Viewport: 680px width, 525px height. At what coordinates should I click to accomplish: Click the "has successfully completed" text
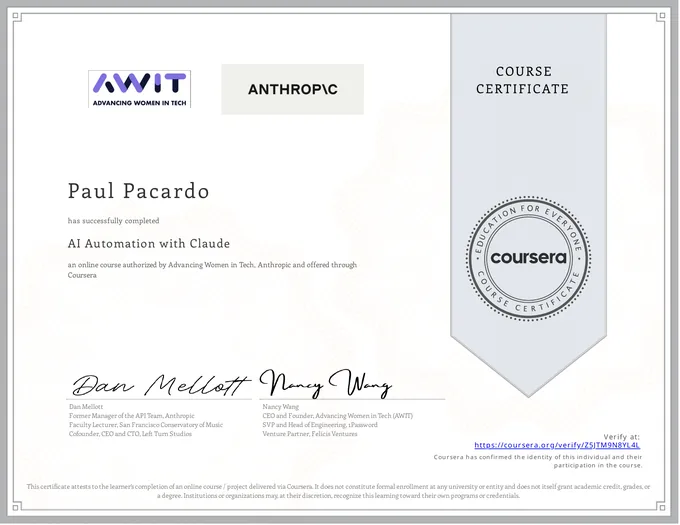[x=114, y=221]
